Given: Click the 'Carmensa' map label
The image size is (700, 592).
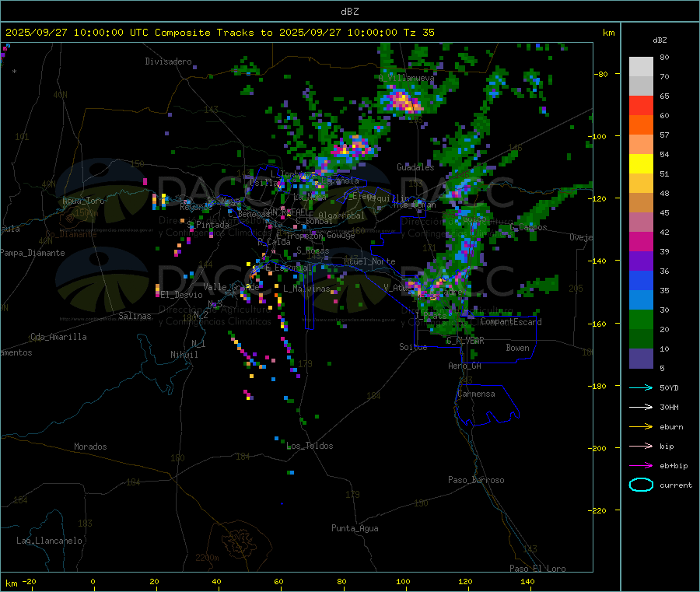Looking at the screenshot, I should [x=476, y=394].
